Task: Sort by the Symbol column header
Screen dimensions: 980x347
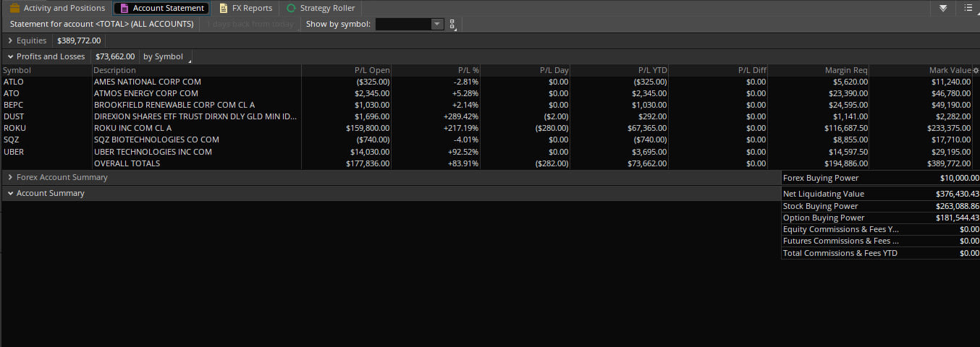Action: click(x=46, y=70)
